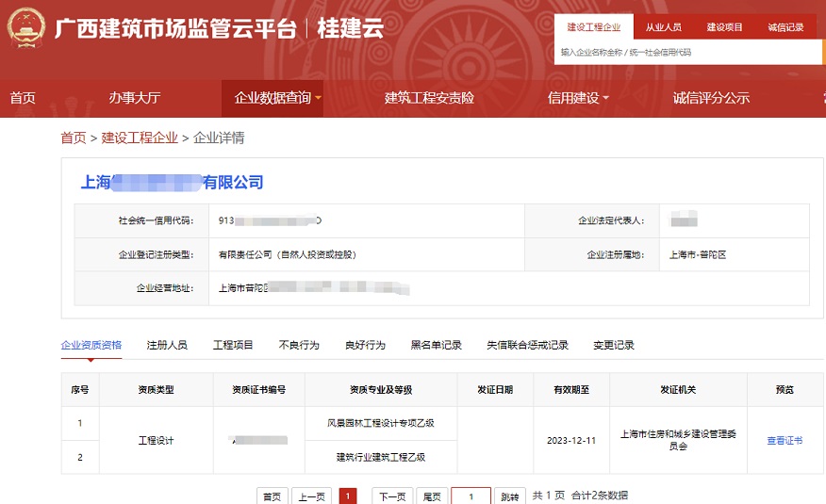Click the enterprise name search input field
826x504 pixels.
pos(688,53)
